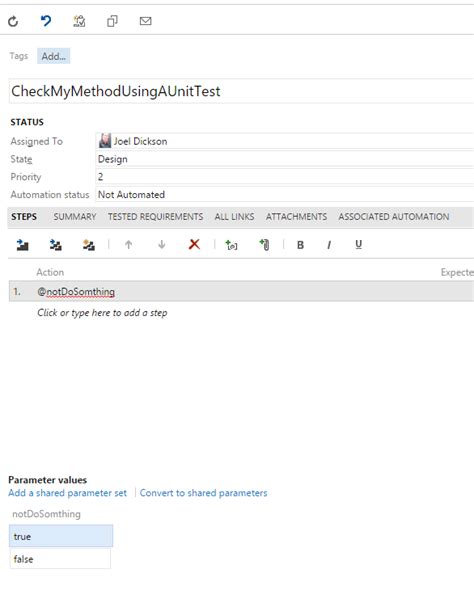Click the insert step icon

tap(23, 245)
